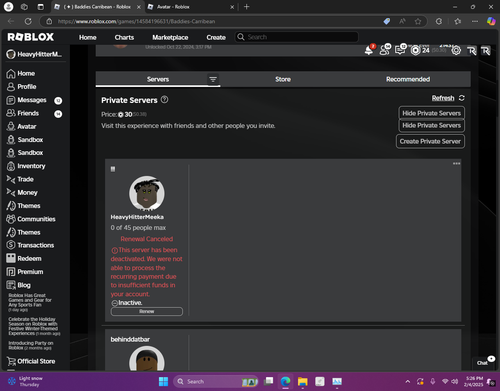
Task: Open friend requests icon in header
Action: pos(385,50)
